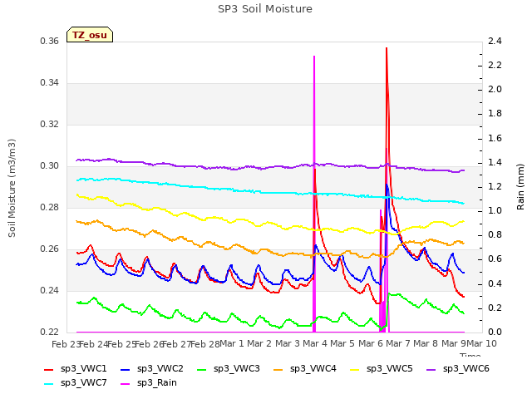Click the 0.0 right axis value
532x399 pixels.
[x=495, y=332]
